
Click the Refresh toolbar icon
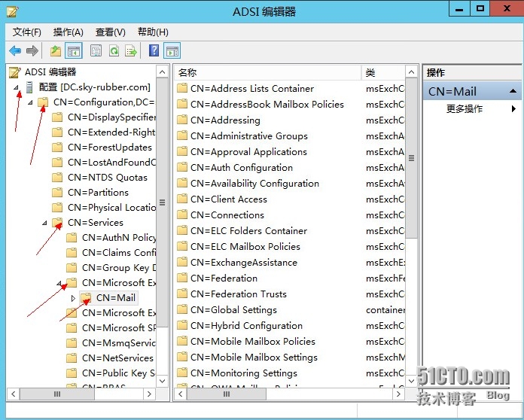click(x=114, y=51)
